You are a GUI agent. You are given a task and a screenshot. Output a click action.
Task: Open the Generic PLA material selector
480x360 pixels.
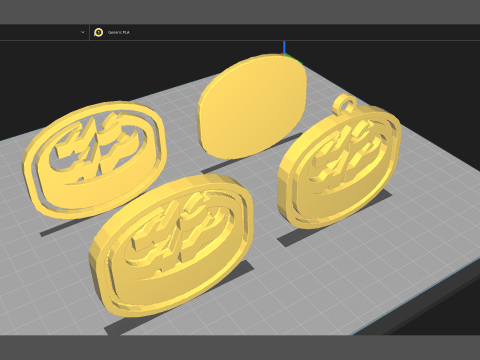coord(119,32)
